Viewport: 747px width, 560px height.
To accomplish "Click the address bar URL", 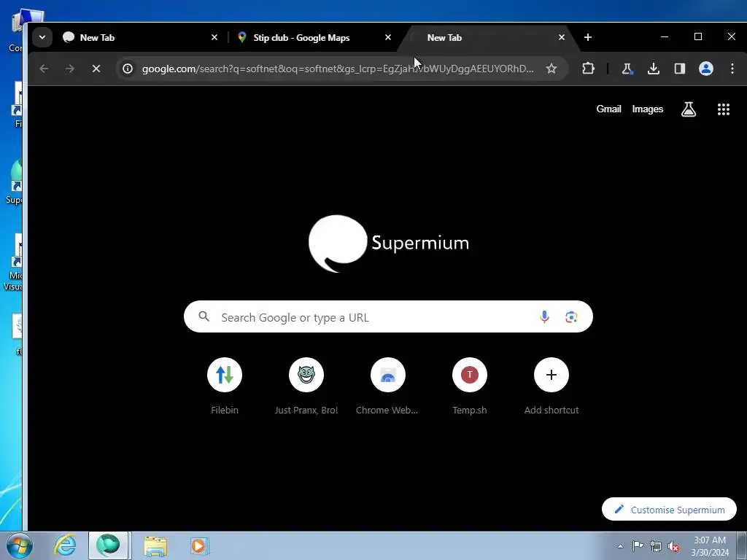I will click(337, 69).
